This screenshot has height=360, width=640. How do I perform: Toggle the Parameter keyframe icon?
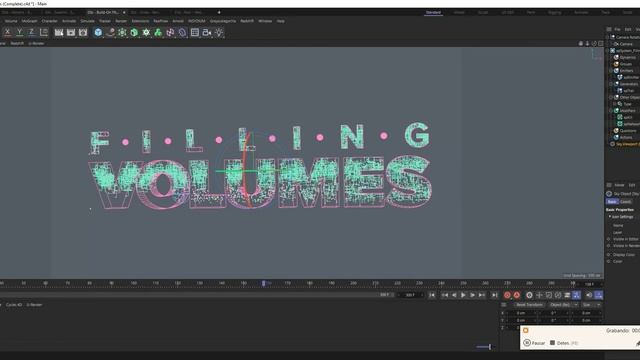point(567,295)
